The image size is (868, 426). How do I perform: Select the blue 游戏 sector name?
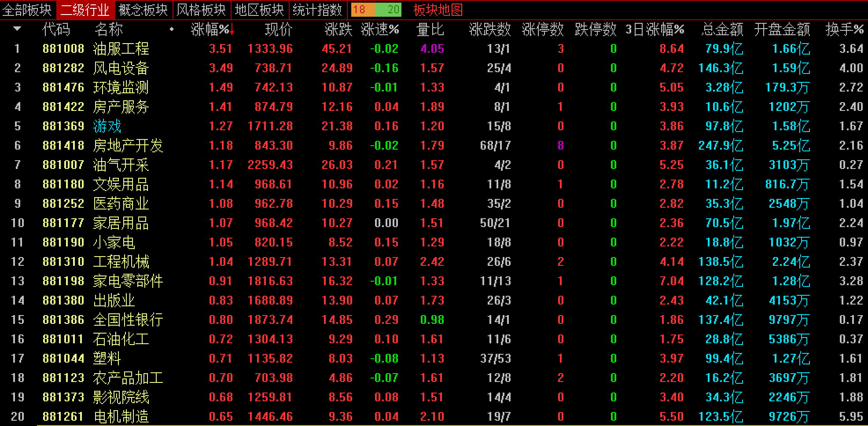[107, 126]
